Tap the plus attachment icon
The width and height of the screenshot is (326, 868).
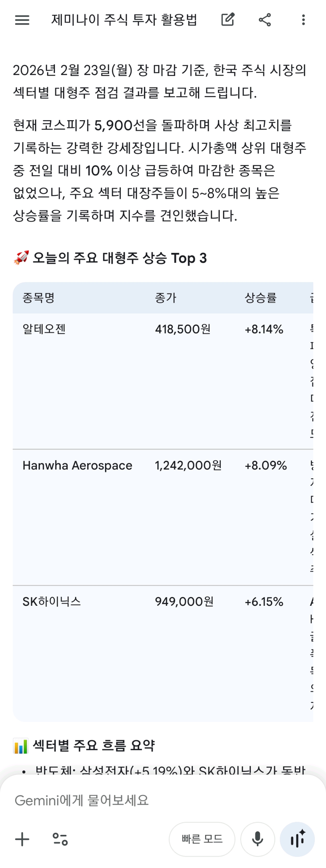(x=22, y=839)
